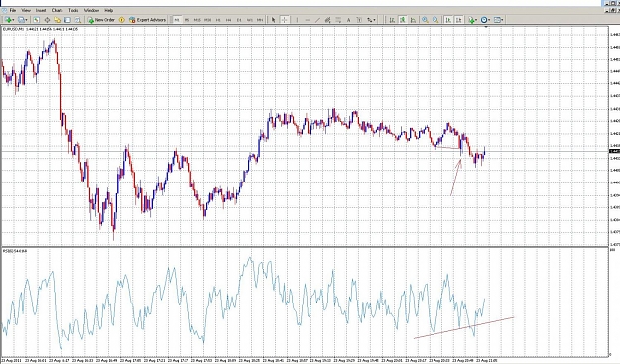Select the trendline drawing tool
The width and height of the screenshot is (620, 364).
tap(317, 20)
